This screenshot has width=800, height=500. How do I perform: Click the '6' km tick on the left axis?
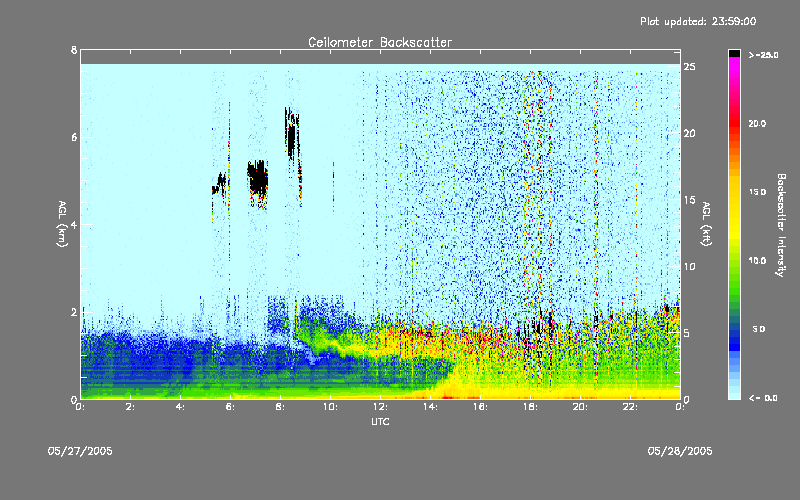tap(74, 137)
